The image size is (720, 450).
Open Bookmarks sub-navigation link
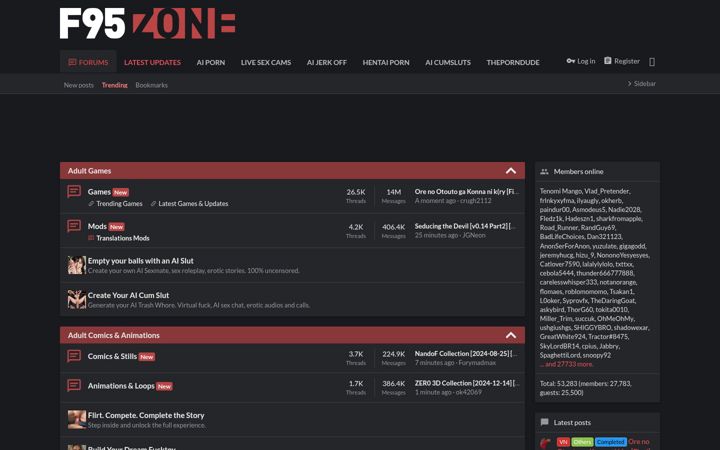click(x=152, y=85)
